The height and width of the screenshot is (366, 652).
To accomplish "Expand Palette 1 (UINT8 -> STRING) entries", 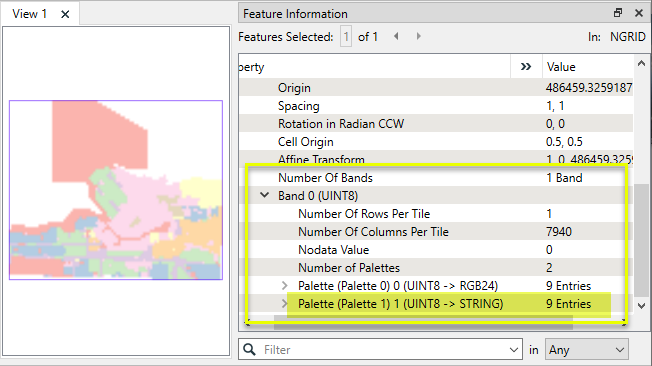I will (284, 304).
